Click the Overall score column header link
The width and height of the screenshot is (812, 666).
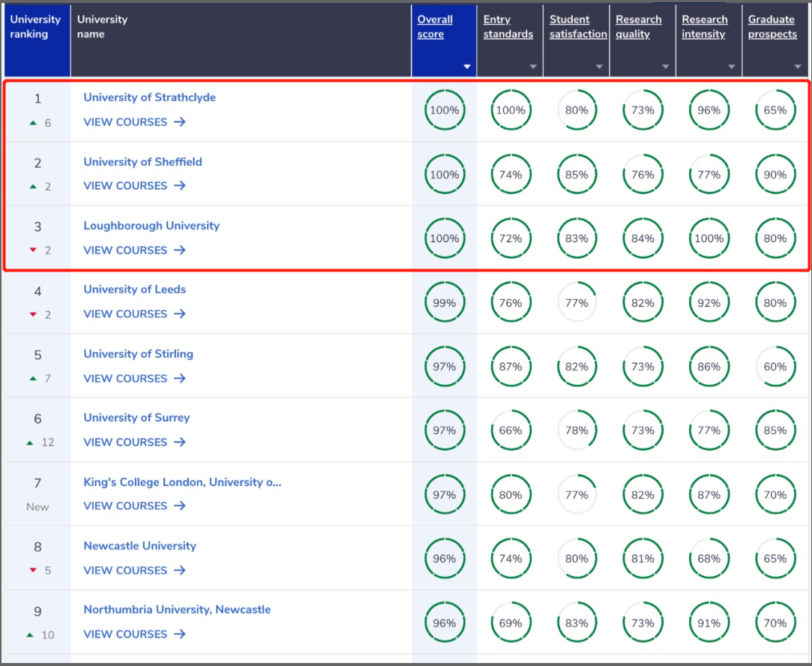pyautogui.click(x=435, y=27)
